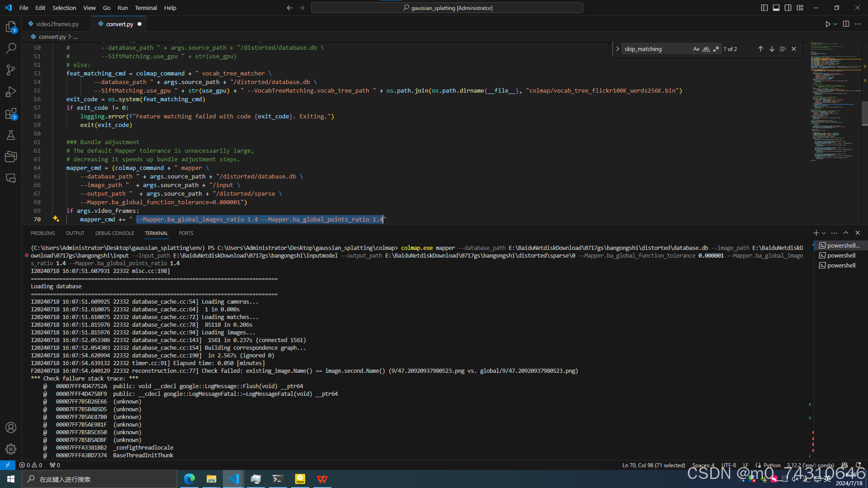
Task: Click the editor vertical scrollbar slider
Action: pos(864,113)
